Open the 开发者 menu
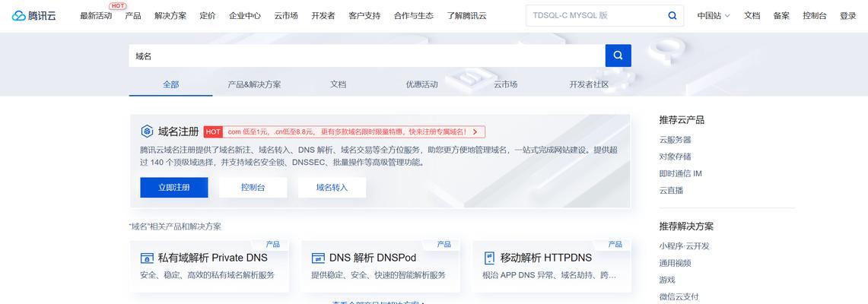Screen dimensions: 868x304 323,15
